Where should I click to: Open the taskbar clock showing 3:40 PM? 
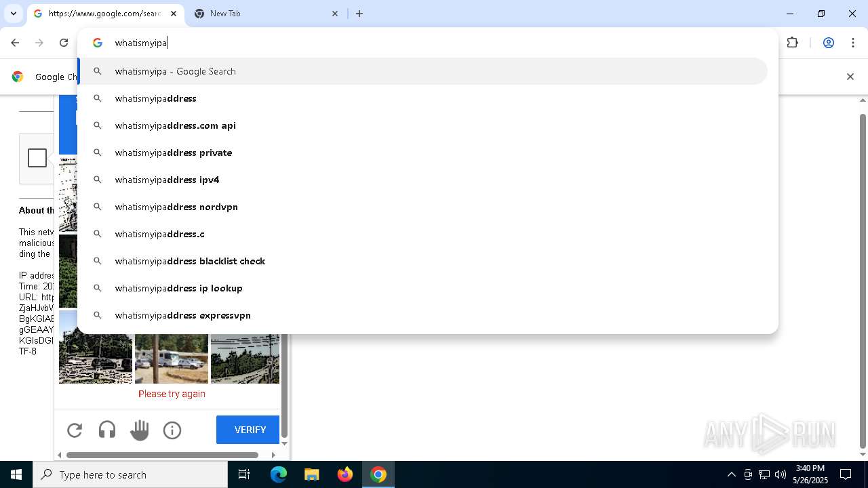coord(810,474)
